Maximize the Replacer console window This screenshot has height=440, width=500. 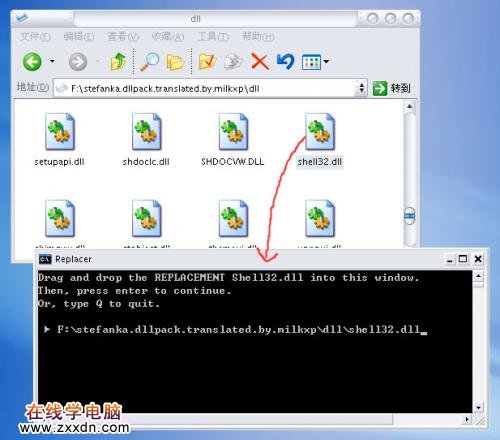[x=463, y=259]
